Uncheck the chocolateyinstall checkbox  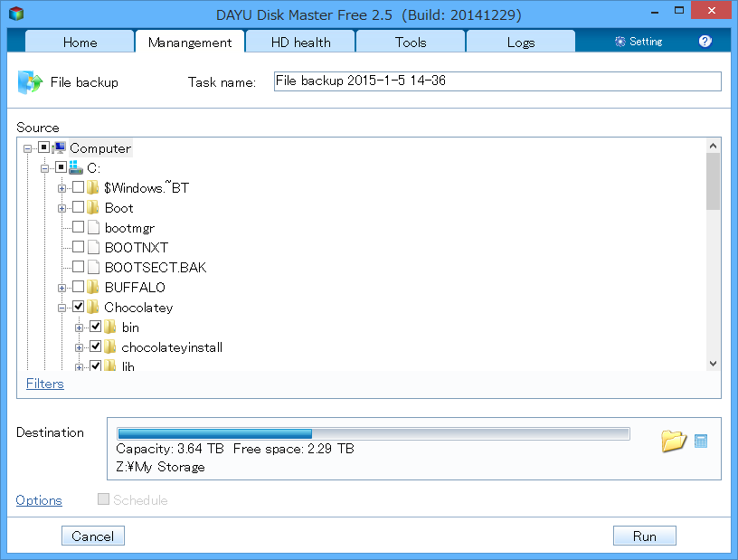[96, 346]
